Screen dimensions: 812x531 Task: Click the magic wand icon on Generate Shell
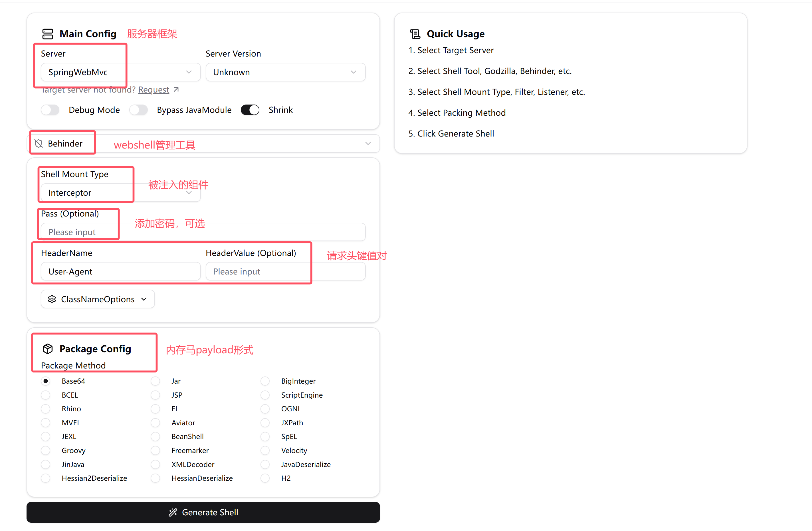pyautogui.click(x=173, y=512)
